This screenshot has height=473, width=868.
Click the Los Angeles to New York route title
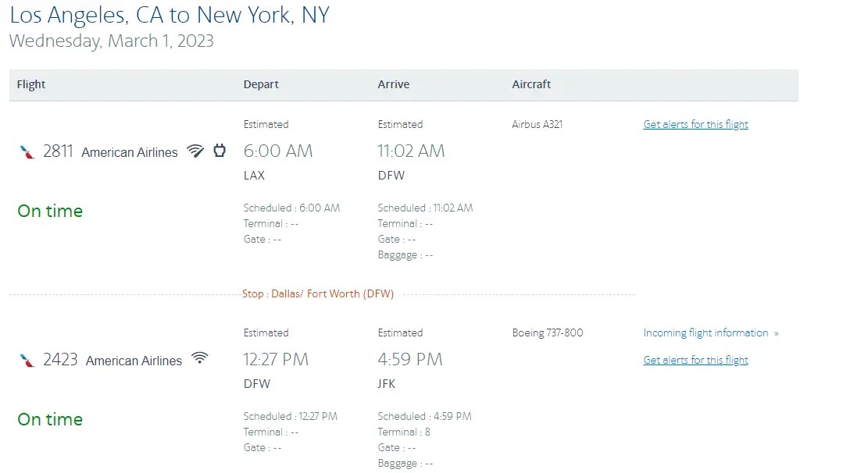click(170, 15)
